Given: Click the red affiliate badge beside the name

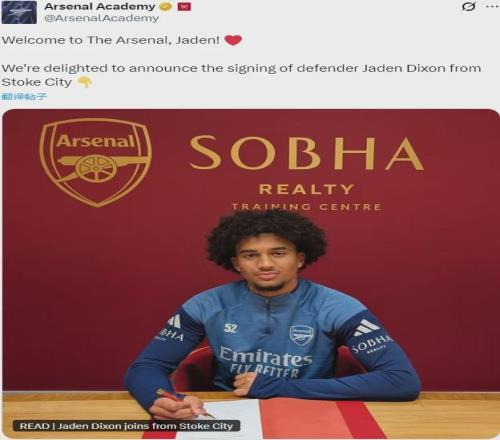Looking at the screenshot, I should pyautogui.click(x=184, y=6).
